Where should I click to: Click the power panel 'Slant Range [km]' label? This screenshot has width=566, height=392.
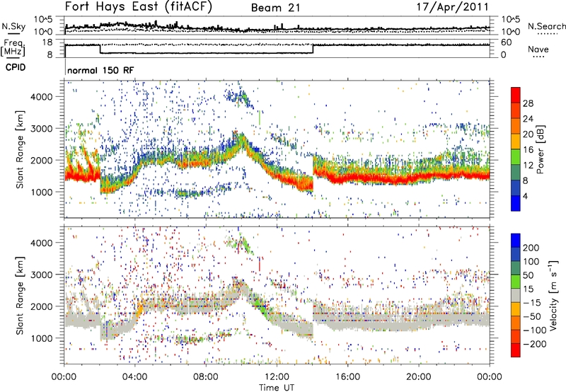20,149
